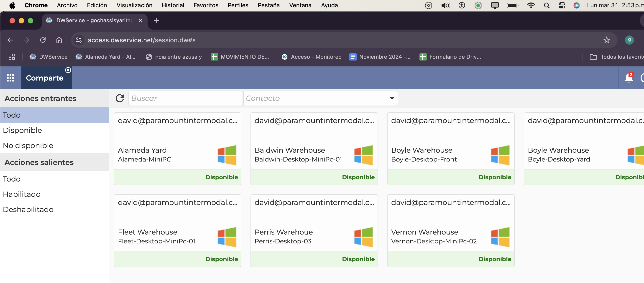
Task: Open the Contacto dropdown
Action: click(x=320, y=98)
